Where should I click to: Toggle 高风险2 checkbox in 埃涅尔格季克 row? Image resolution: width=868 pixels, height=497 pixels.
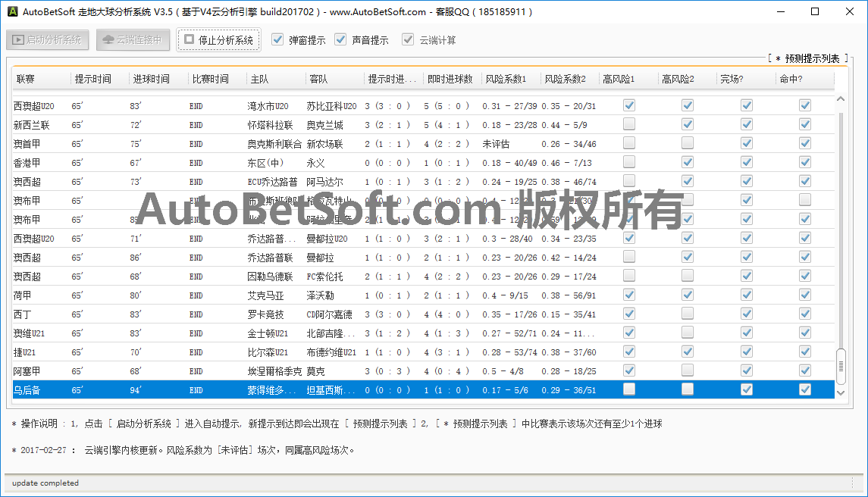coord(688,370)
